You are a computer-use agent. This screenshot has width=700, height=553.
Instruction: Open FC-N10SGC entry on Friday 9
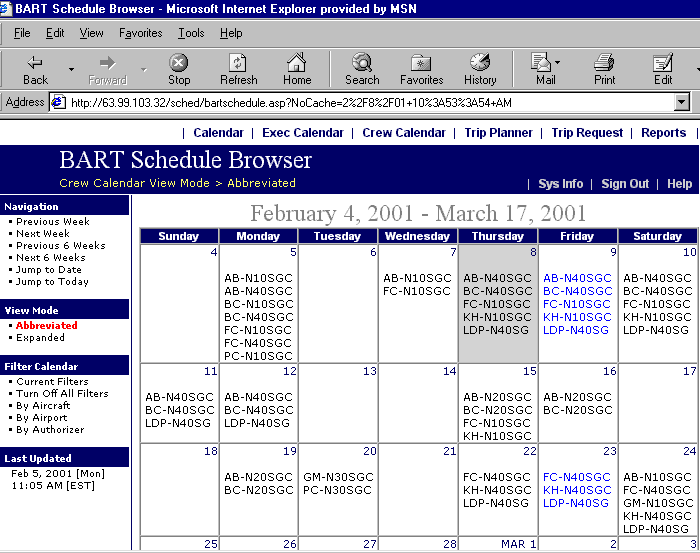point(576,304)
